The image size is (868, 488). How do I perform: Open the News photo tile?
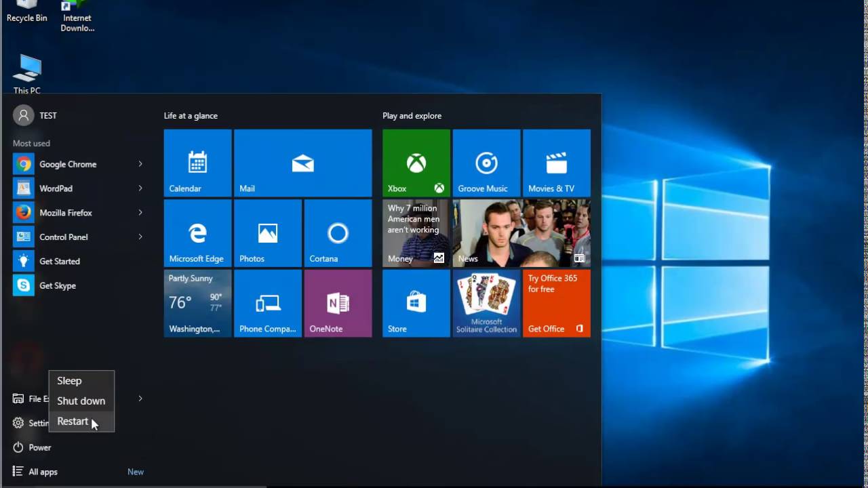521,233
